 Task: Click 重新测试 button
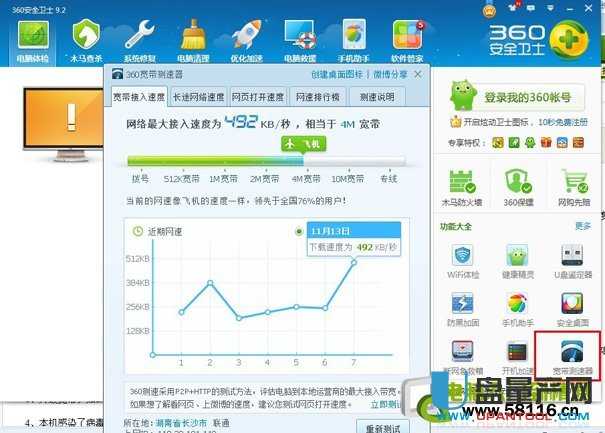(383, 427)
